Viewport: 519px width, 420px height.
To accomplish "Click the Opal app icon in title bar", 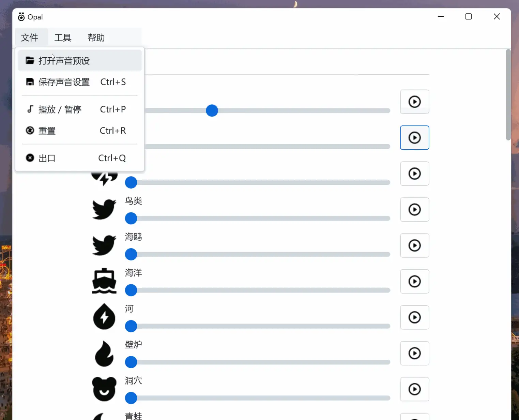I will click(21, 17).
